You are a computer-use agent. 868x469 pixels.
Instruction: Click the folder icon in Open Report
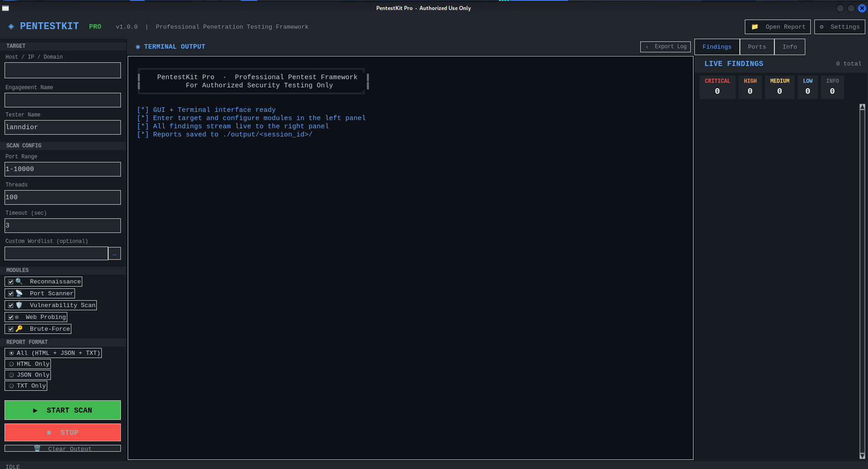(x=755, y=27)
